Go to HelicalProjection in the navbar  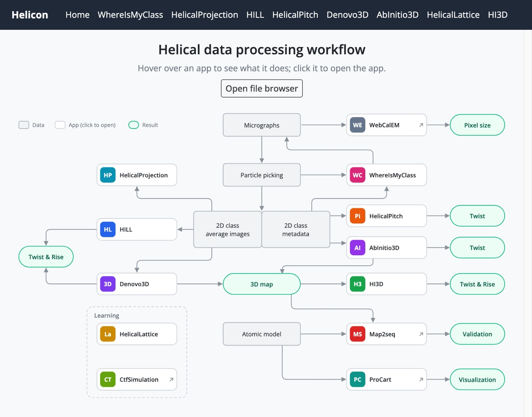pos(204,15)
